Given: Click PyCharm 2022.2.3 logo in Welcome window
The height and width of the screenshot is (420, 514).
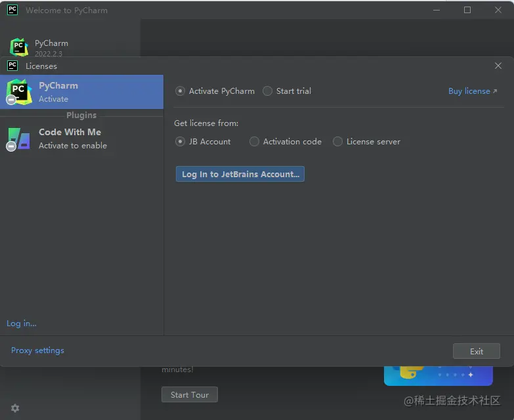Looking at the screenshot, I should [18, 47].
